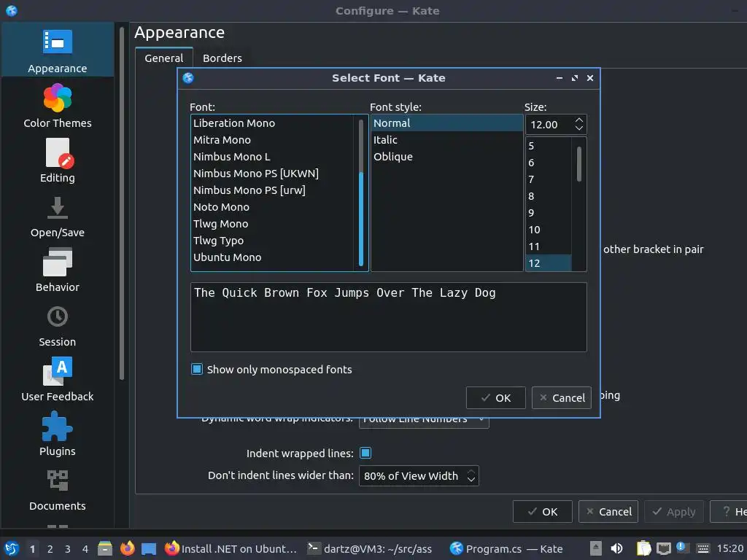Open the Documents settings page
Viewport: 747px width, 560px height.
point(57,489)
